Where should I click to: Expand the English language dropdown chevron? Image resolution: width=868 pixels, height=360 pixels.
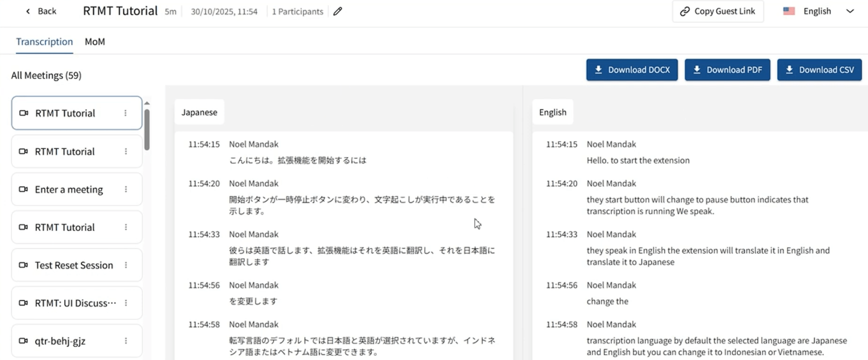click(x=850, y=11)
